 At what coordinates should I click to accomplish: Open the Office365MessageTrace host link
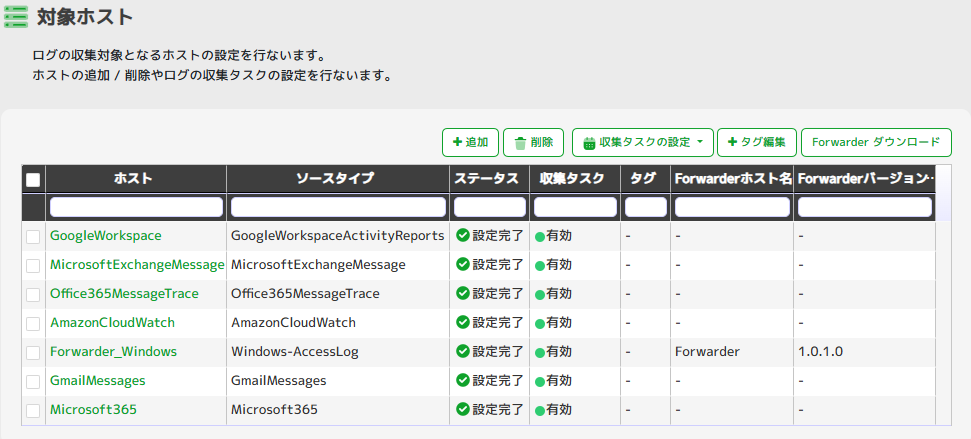click(x=124, y=293)
